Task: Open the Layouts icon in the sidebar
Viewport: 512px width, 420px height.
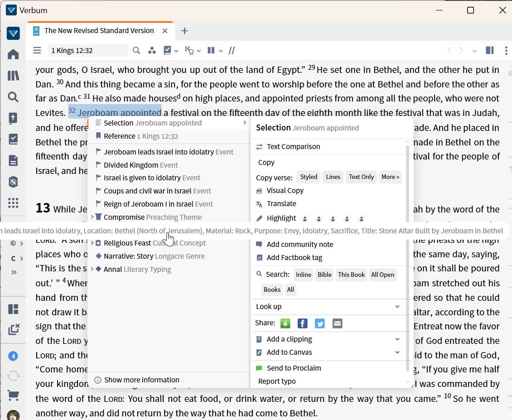Action: [13, 309]
